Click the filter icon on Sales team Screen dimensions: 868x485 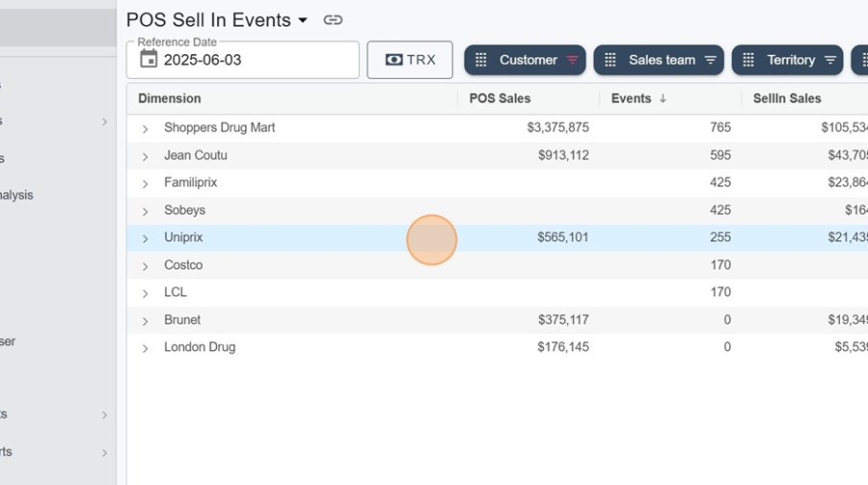tap(710, 60)
